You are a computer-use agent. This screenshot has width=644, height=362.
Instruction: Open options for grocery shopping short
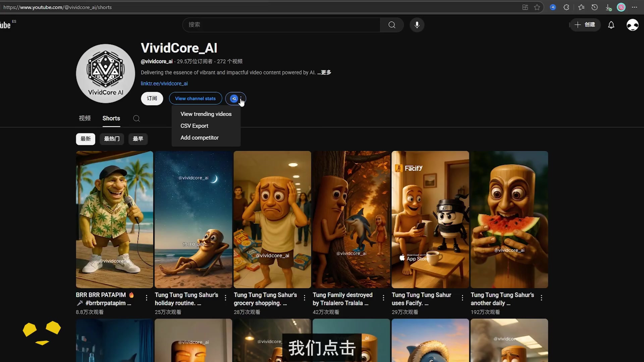point(305,297)
